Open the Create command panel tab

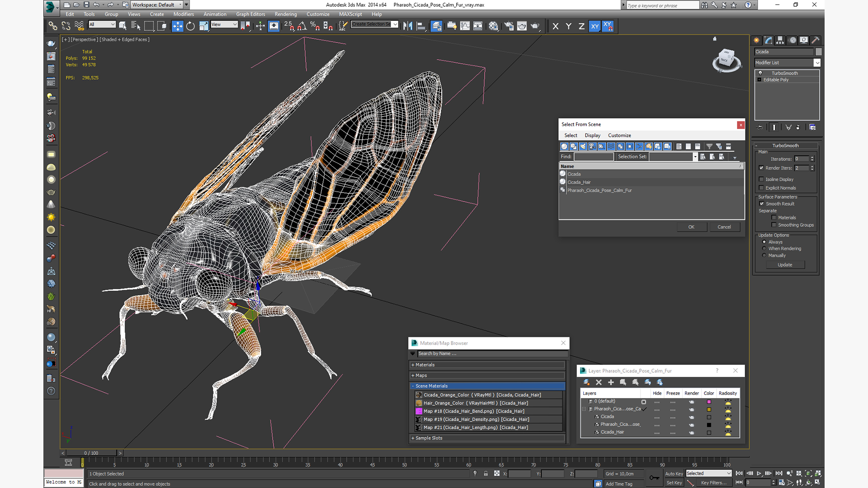[756, 40]
